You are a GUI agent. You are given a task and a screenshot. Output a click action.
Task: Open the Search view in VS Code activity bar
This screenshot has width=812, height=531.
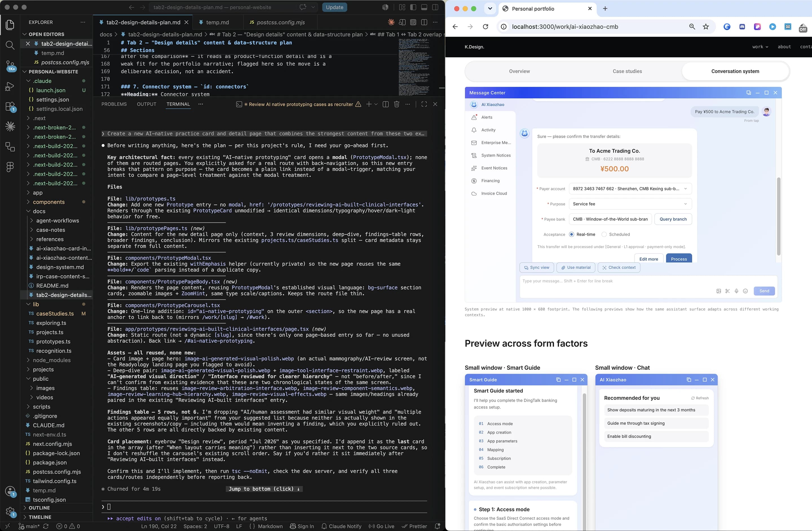pos(10,45)
